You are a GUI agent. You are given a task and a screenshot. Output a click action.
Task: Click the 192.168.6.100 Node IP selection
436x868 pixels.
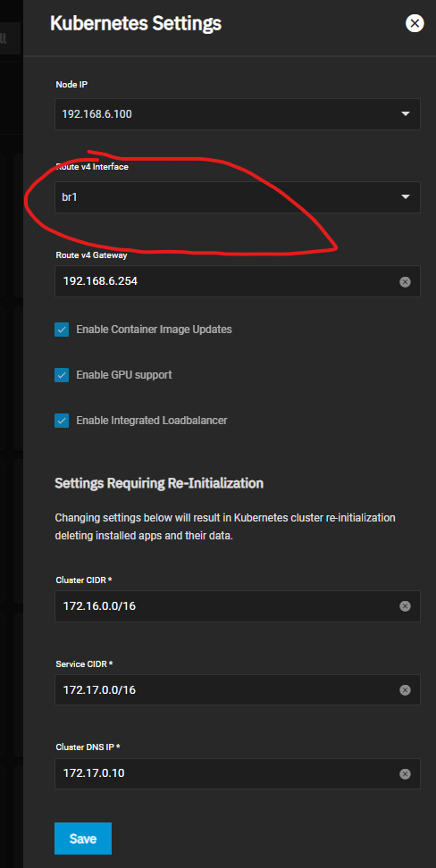pos(237,114)
